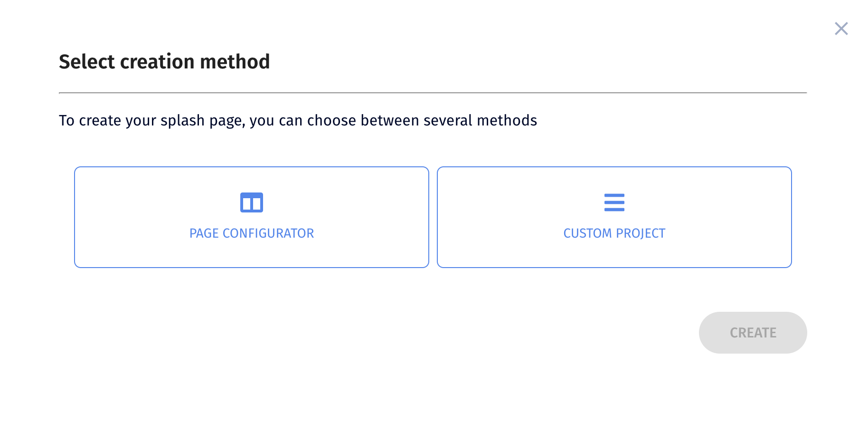Close the creation method dialog
Screen dimensions: 868x423
tap(841, 29)
